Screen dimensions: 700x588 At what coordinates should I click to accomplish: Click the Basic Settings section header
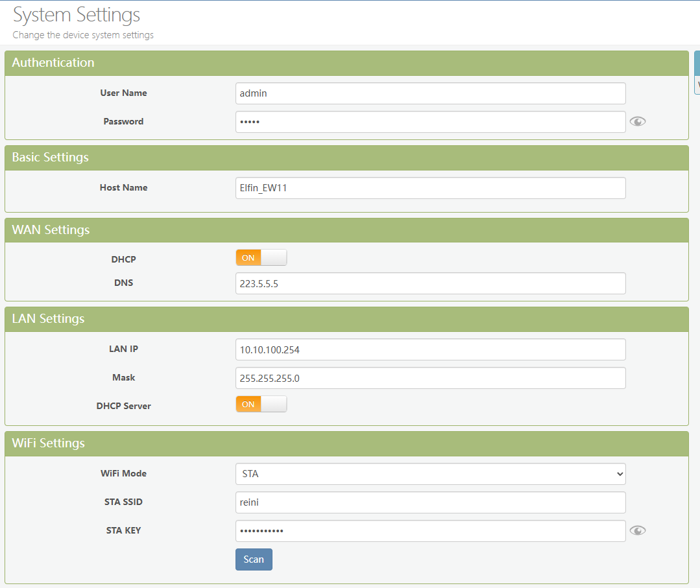click(x=50, y=158)
